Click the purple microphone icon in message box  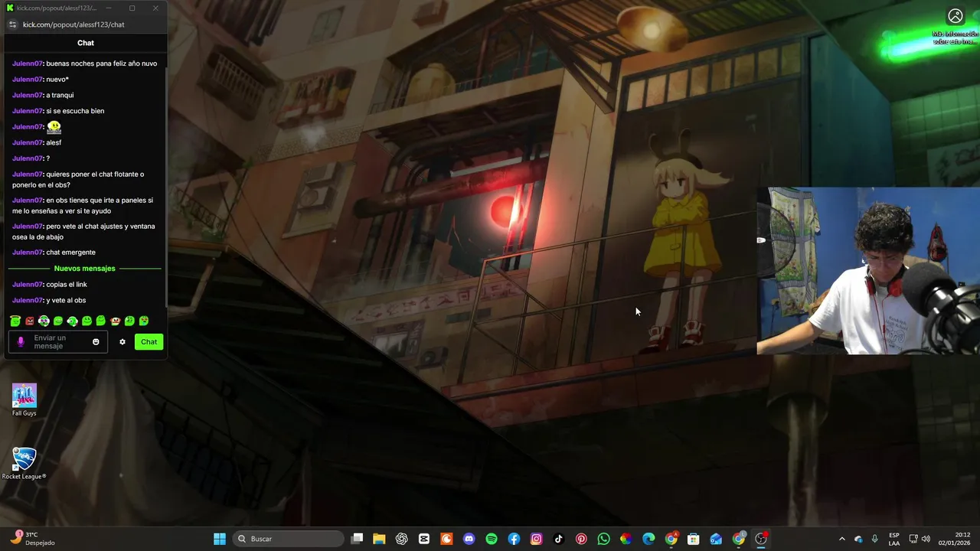pyautogui.click(x=21, y=342)
